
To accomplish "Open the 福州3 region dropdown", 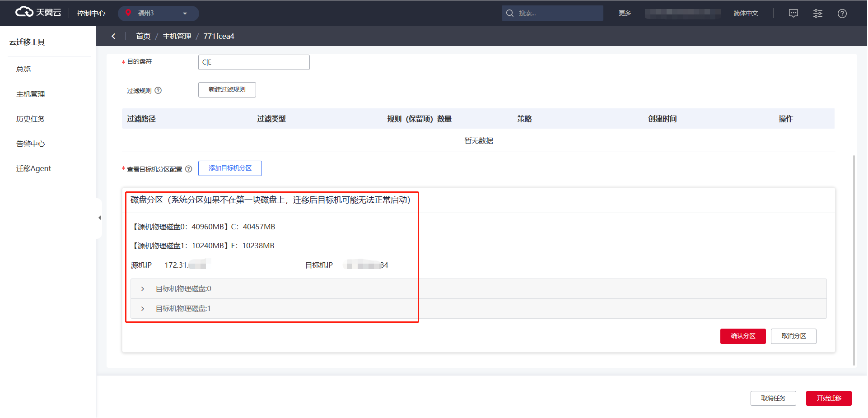I will coord(158,13).
